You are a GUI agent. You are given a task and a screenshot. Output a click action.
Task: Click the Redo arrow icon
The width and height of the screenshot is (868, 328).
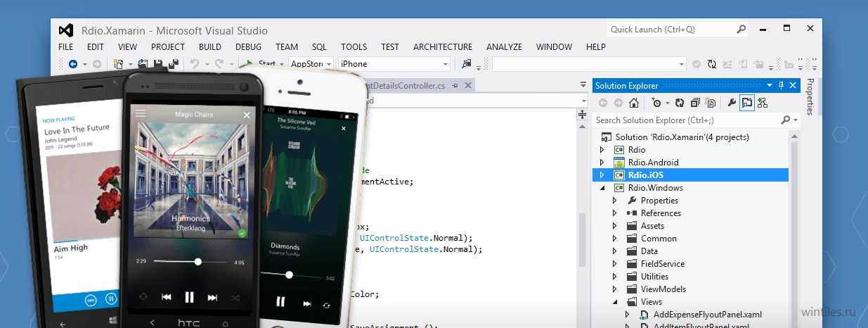click(219, 64)
